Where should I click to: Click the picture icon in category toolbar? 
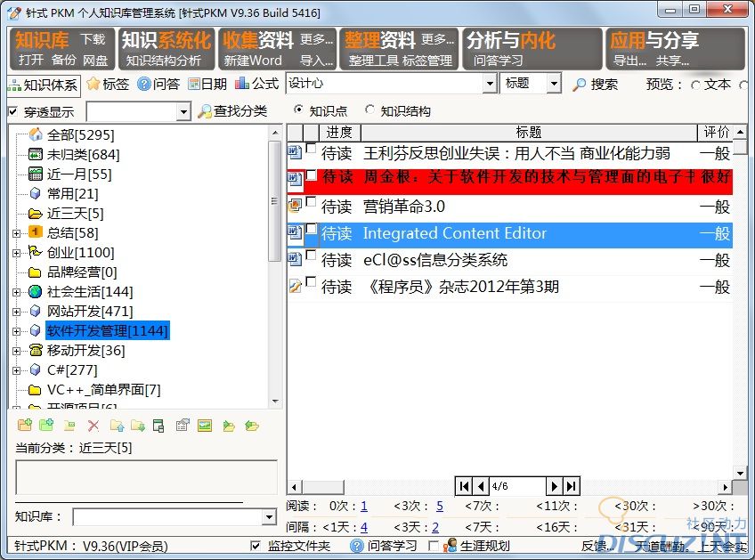point(205,426)
